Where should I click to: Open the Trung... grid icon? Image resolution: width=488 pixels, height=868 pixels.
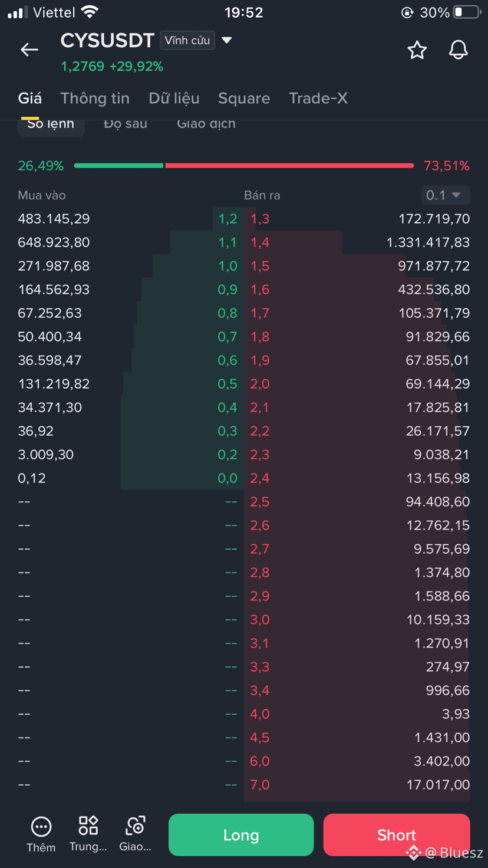click(x=88, y=826)
